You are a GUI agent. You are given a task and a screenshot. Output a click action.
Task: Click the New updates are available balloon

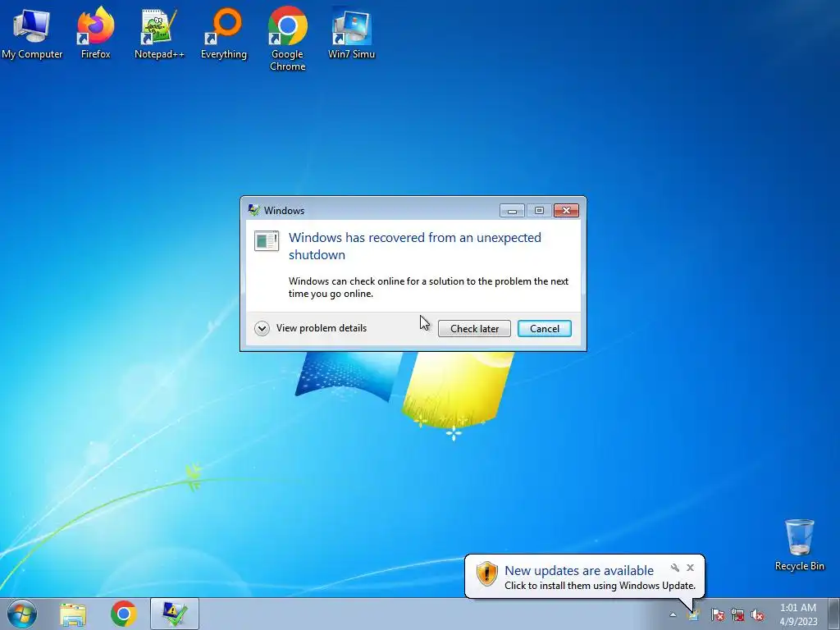coord(584,577)
